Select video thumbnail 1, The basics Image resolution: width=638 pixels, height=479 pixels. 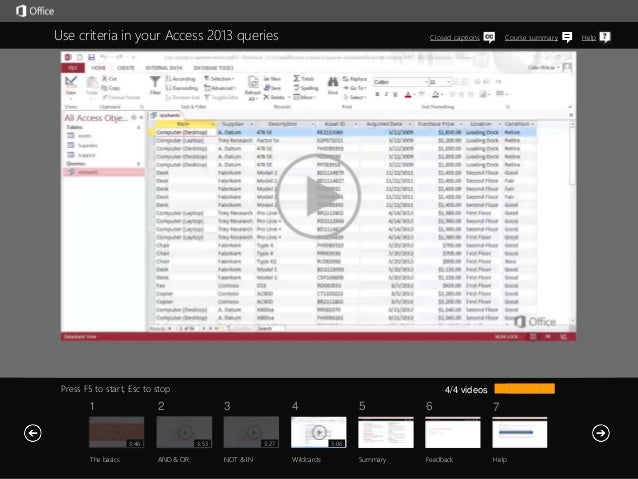point(116,432)
